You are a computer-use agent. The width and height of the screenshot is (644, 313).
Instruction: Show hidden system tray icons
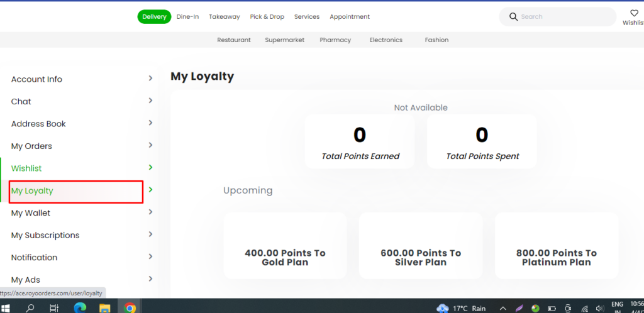(502, 309)
